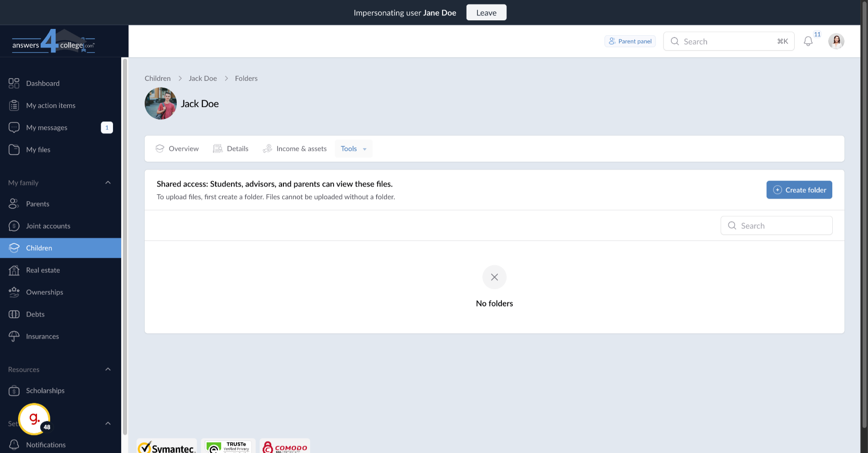Click the My action items checklist icon
868x453 pixels.
coord(14,105)
